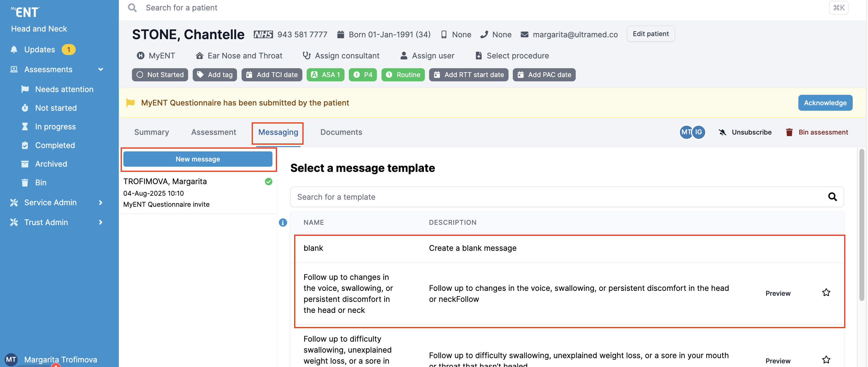Click the info icon beside template table
868x367 pixels.
tap(283, 223)
